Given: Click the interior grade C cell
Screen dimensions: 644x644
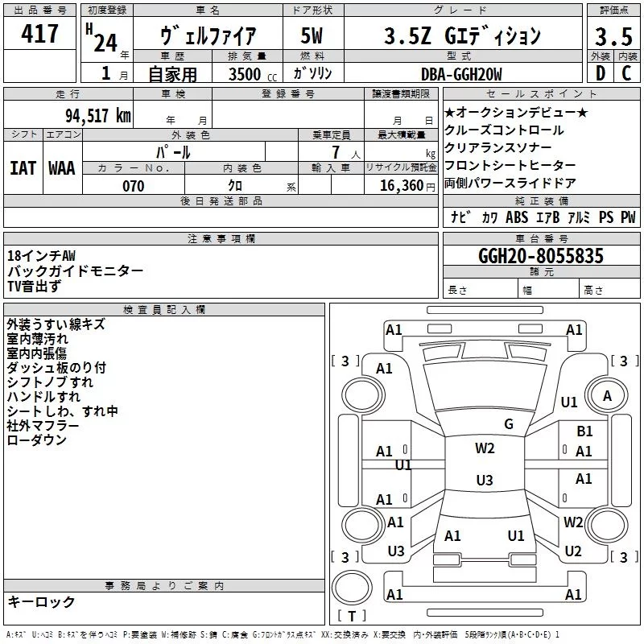Looking at the screenshot, I should tap(627, 73).
